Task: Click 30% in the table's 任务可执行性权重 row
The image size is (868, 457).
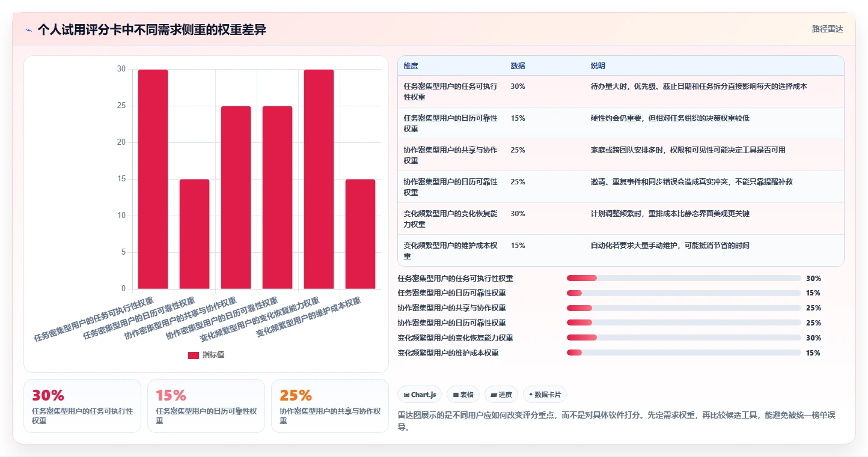Action: pyautogui.click(x=518, y=86)
